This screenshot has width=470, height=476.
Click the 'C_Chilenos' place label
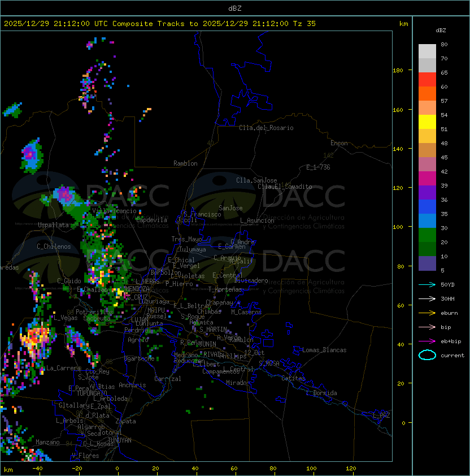pyautogui.click(x=54, y=246)
